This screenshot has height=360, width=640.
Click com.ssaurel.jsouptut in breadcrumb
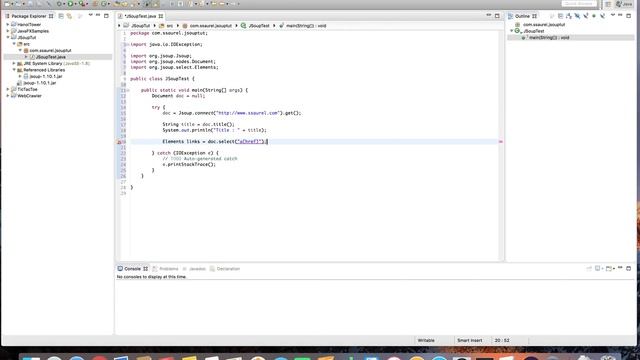click(211, 26)
